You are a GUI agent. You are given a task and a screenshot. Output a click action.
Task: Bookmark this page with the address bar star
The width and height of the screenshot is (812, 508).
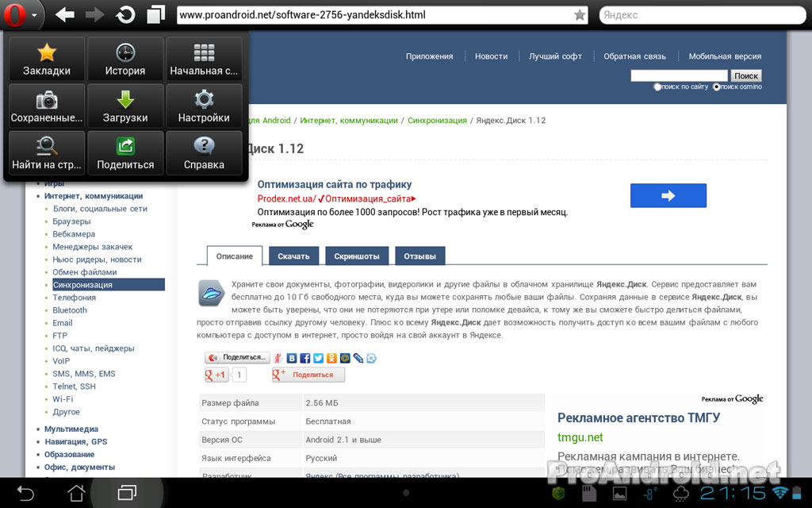tap(580, 15)
